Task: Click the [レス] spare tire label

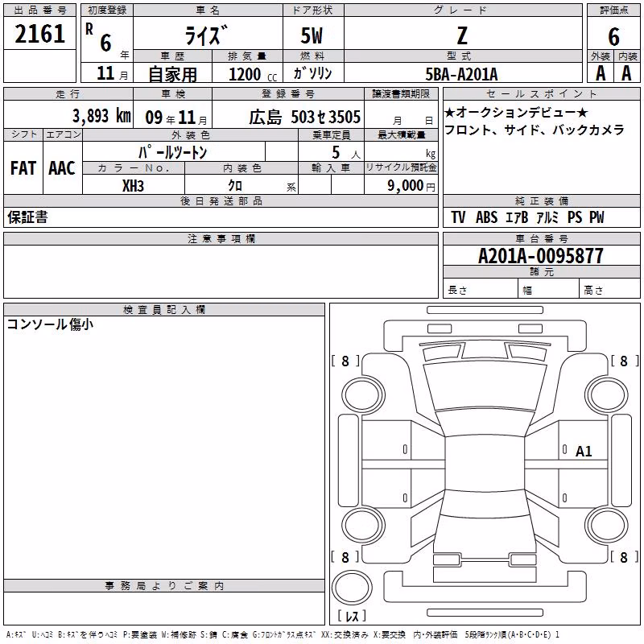Action: tap(352, 615)
